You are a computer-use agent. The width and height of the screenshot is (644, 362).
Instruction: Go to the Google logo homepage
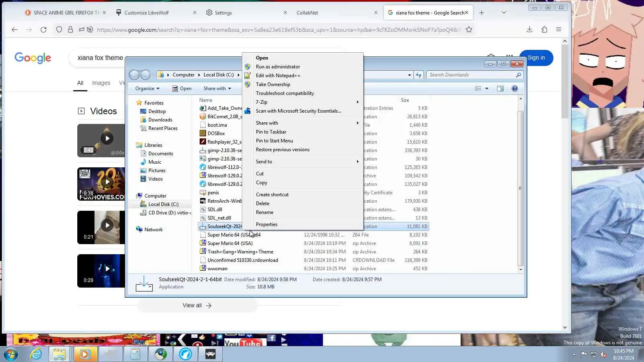point(33,58)
